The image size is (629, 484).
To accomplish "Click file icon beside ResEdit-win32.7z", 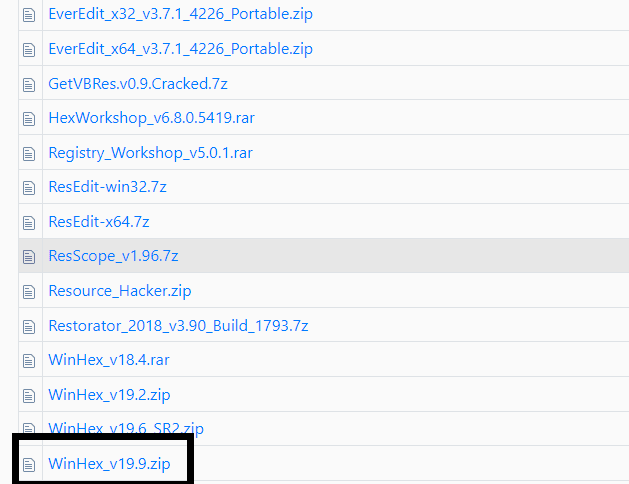I will click(x=29, y=188).
